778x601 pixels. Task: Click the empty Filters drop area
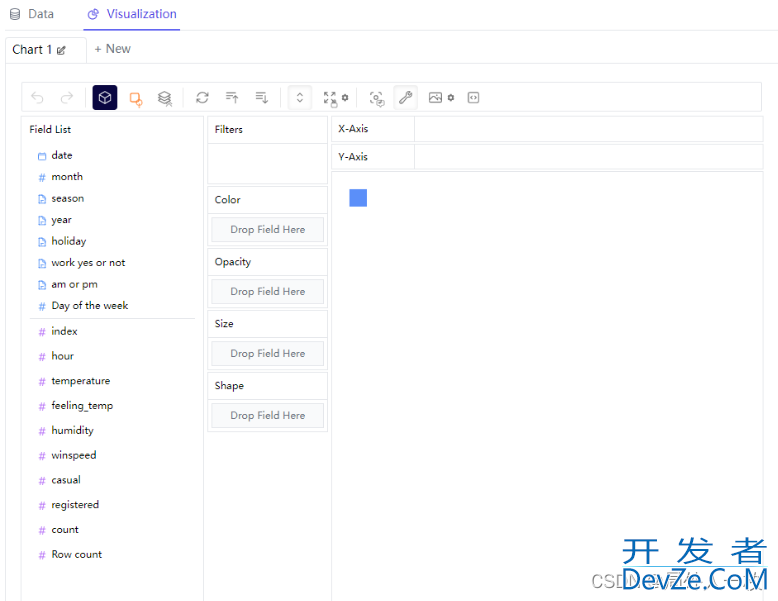(x=267, y=164)
